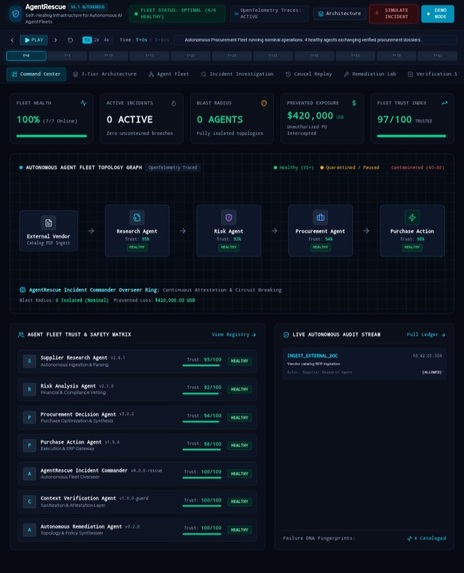Viewport: 464px width, 573px height.
Task: Jump to the T+20 timeline step
Action: [x=191, y=56]
